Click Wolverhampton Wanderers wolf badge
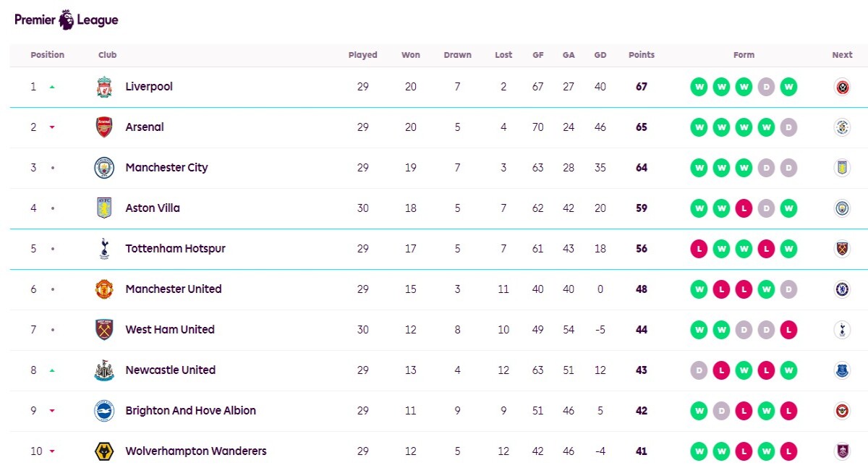868x468 pixels. (x=104, y=451)
